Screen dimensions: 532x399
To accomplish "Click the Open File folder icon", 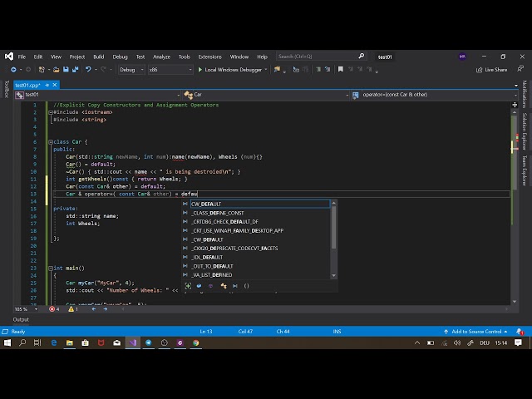I will tap(57, 70).
